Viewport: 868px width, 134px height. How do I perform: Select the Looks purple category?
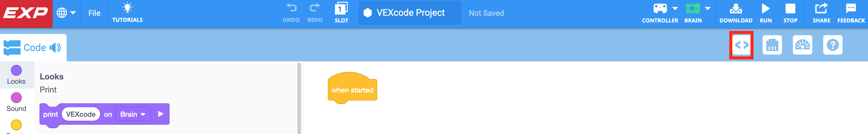pyautogui.click(x=16, y=75)
